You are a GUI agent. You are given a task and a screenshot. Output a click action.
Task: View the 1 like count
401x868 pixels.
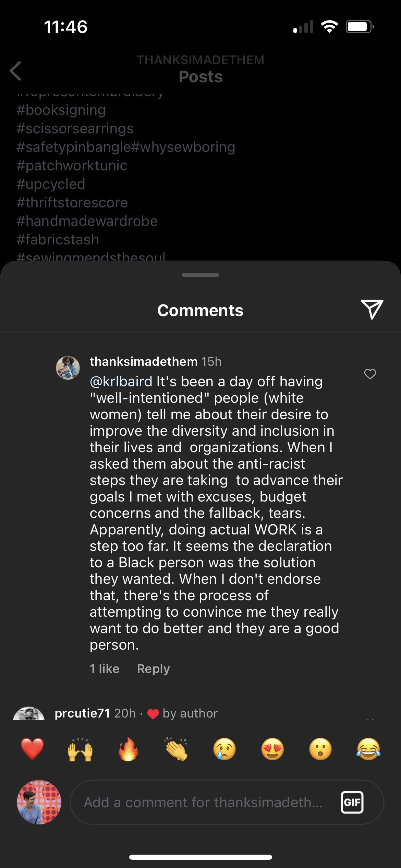[105, 669]
